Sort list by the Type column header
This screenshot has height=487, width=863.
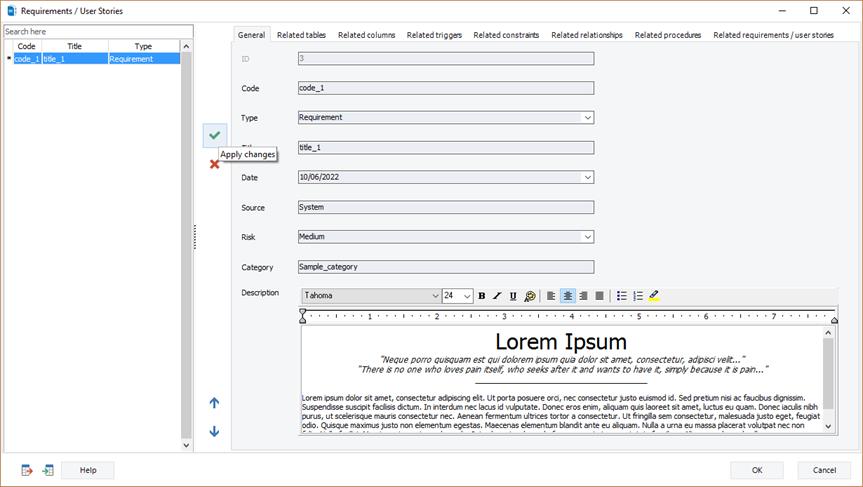(144, 46)
